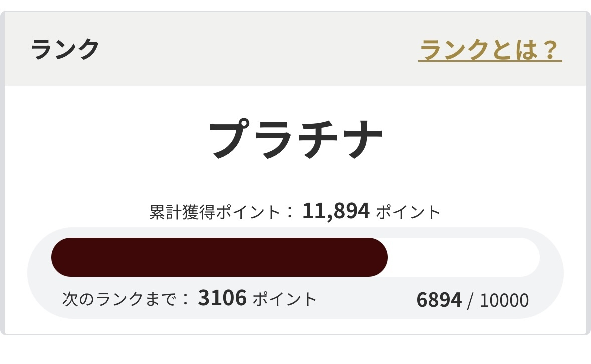Click the slash between 6894 and 10000
591x364 pixels.
pos(470,300)
